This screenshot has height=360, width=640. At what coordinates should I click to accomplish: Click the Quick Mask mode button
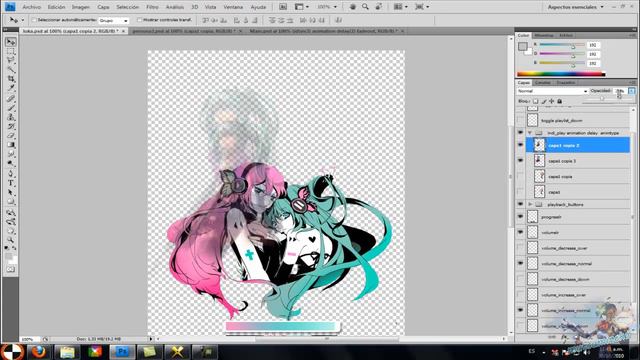pos(11,269)
